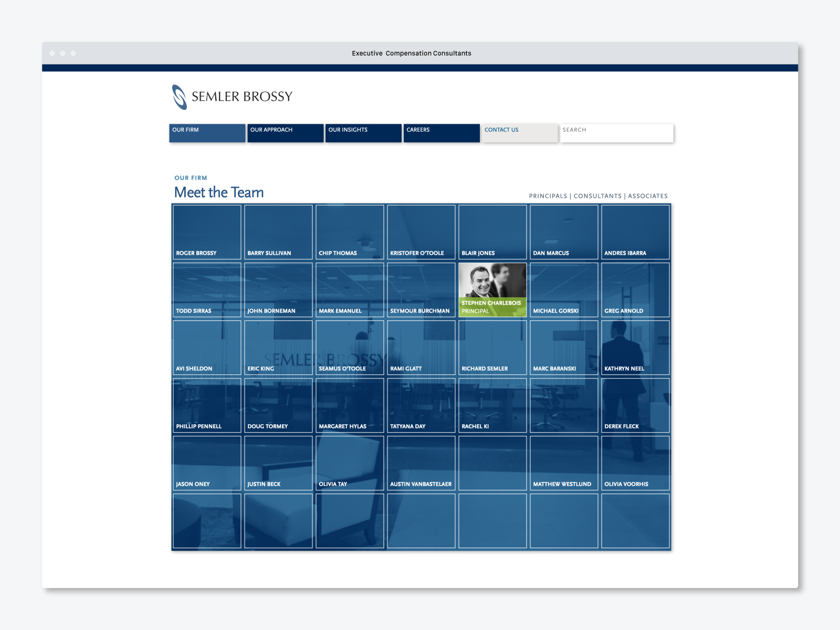
Task: Open the Rami Glatt tile
Action: tap(421, 348)
